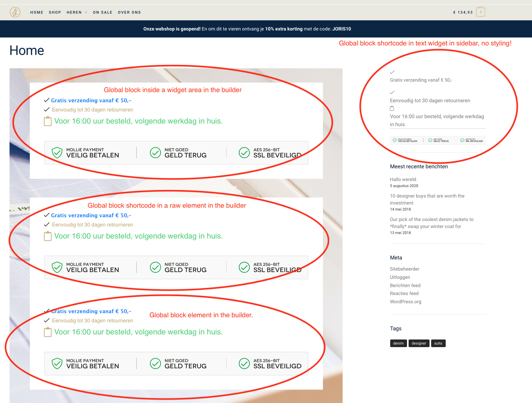Click the small trust badges image in sidebar

point(437,140)
